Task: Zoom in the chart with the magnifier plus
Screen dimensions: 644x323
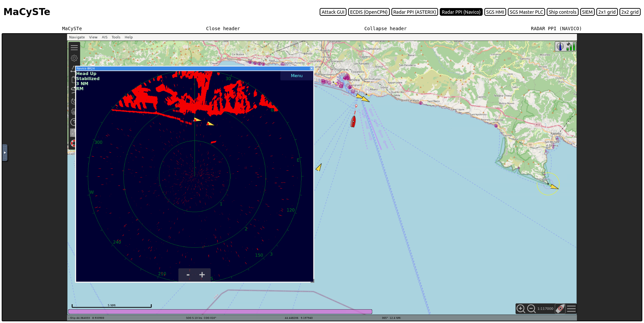Action: 521,309
